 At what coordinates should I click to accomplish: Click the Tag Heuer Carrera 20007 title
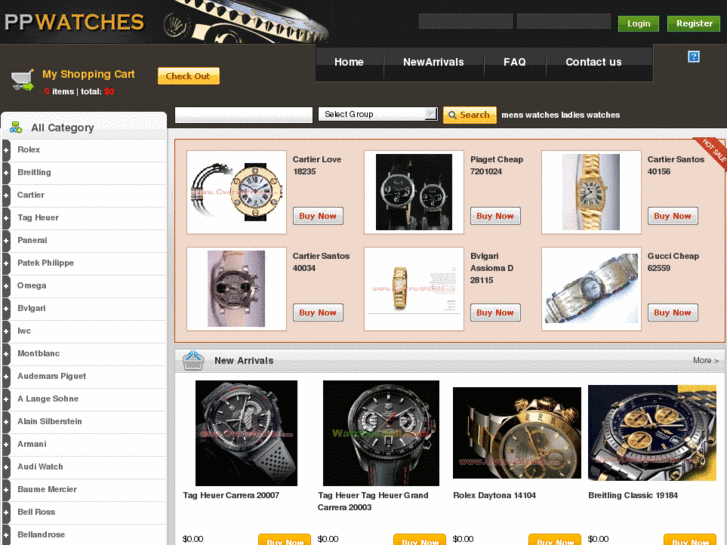(x=231, y=495)
